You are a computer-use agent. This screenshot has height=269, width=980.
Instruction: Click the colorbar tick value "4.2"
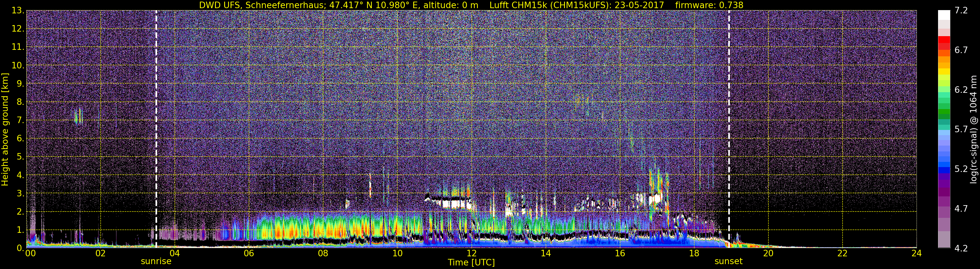pos(961,248)
